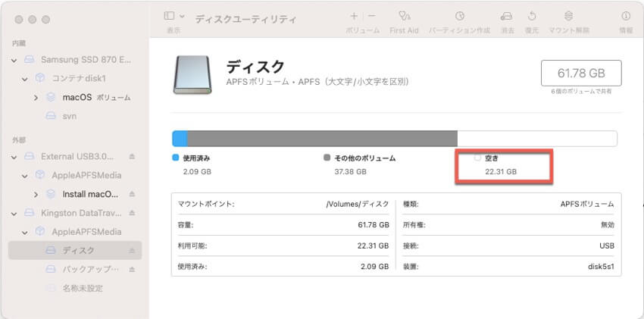
Task: Open the 表示 sidebar view dropdown
Action: coord(174,16)
